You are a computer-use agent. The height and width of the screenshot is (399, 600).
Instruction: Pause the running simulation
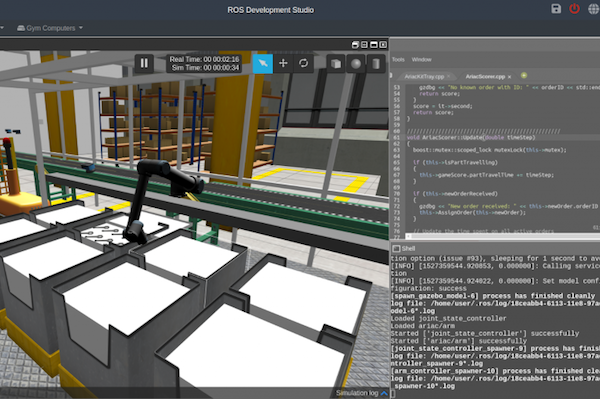click(144, 64)
